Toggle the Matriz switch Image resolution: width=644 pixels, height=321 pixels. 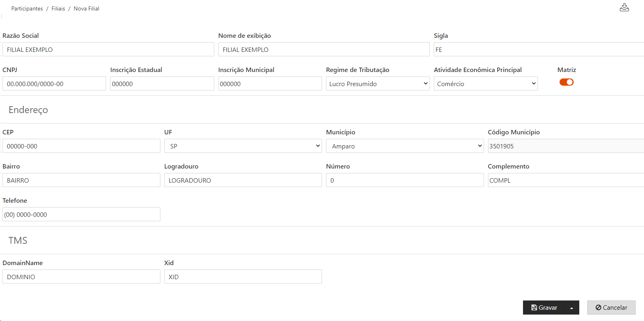click(x=566, y=82)
